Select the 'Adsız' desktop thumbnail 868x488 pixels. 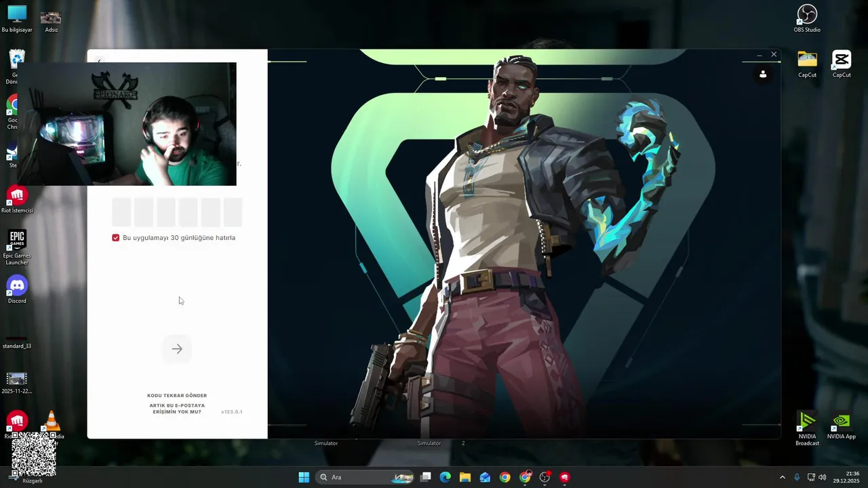point(51,22)
